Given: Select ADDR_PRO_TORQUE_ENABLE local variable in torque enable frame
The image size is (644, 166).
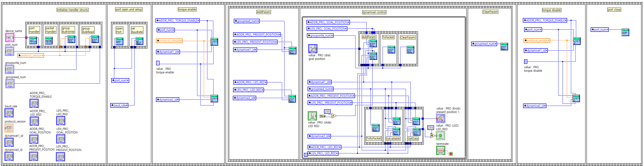Looking at the screenshot, I should point(178,20).
